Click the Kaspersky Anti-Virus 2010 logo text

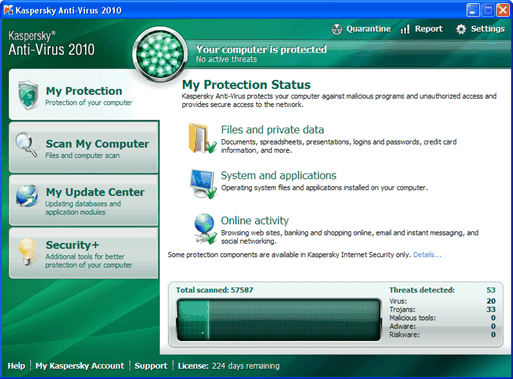(51, 44)
